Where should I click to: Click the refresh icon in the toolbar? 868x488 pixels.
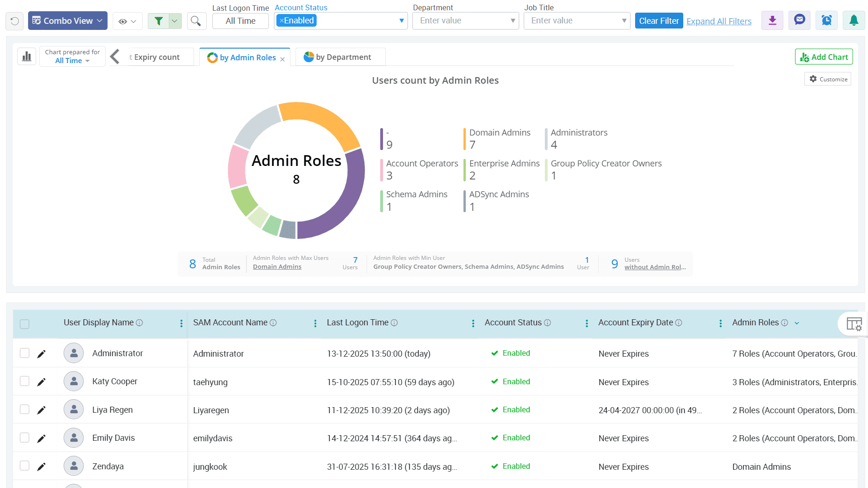tap(14, 21)
